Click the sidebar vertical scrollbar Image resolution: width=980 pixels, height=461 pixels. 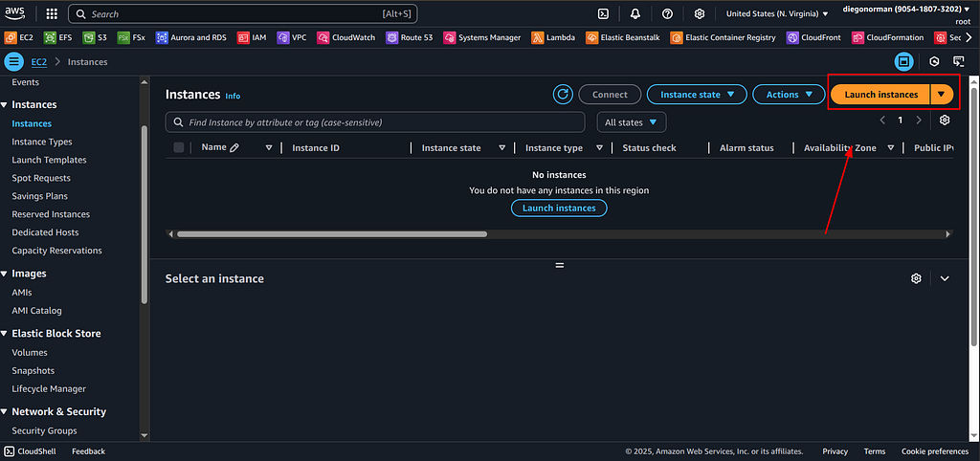[145, 215]
